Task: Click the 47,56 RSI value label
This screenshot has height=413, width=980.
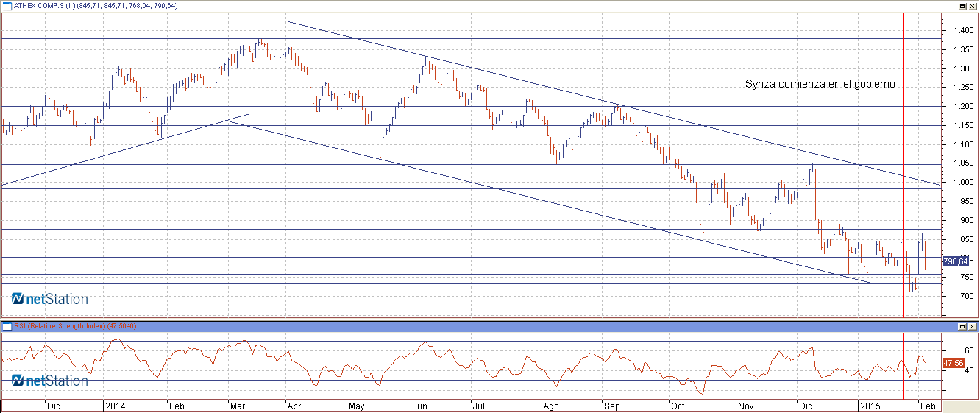Action: coord(953,363)
